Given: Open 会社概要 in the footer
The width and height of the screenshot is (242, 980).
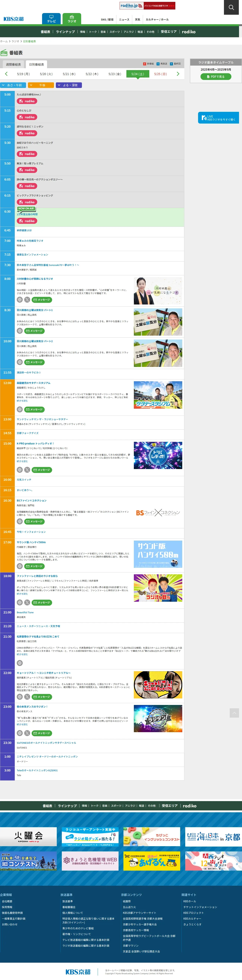Looking at the screenshot, I should 7,901.
